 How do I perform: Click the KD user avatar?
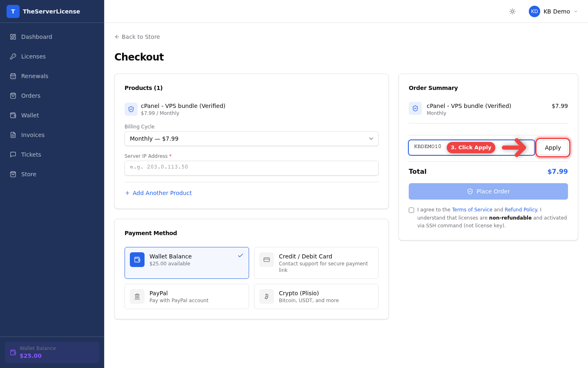pos(535,11)
